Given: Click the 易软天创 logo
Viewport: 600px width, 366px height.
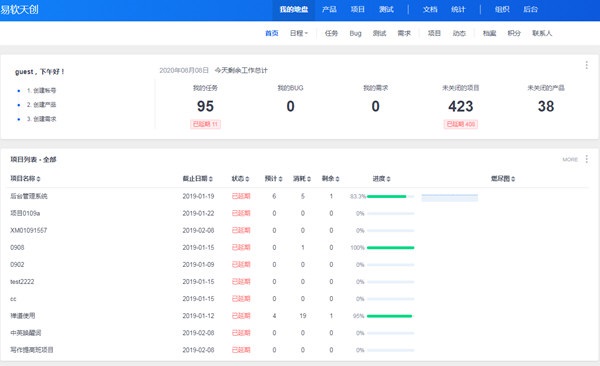Looking at the screenshot, I should (19, 9).
